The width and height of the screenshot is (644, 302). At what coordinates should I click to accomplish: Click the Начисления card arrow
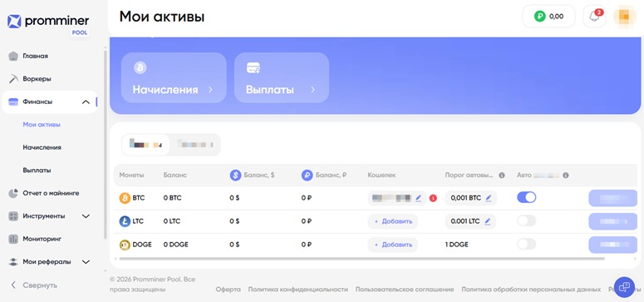[x=210, y=90]
